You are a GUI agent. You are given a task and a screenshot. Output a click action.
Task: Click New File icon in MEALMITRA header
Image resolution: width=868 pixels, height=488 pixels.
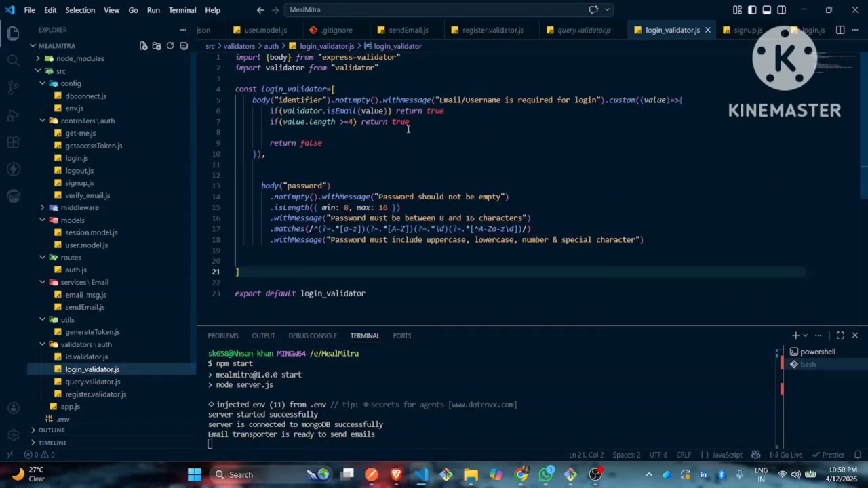pos(144,46)
